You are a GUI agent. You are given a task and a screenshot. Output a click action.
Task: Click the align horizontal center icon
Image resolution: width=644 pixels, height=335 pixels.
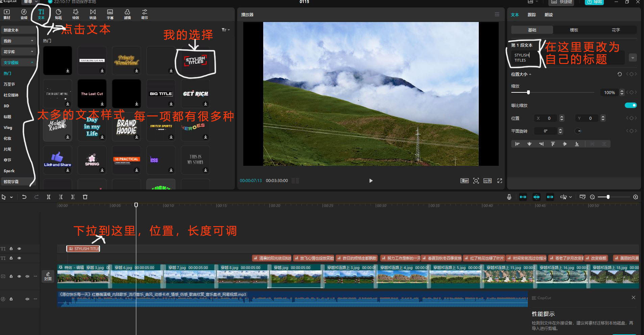[x=529, y=144]
